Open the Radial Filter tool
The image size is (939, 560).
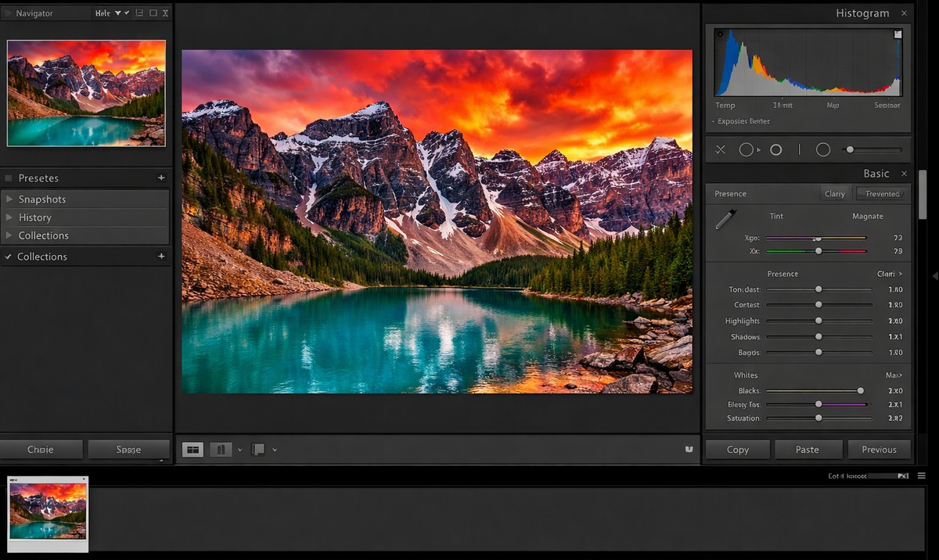[822, 149]
